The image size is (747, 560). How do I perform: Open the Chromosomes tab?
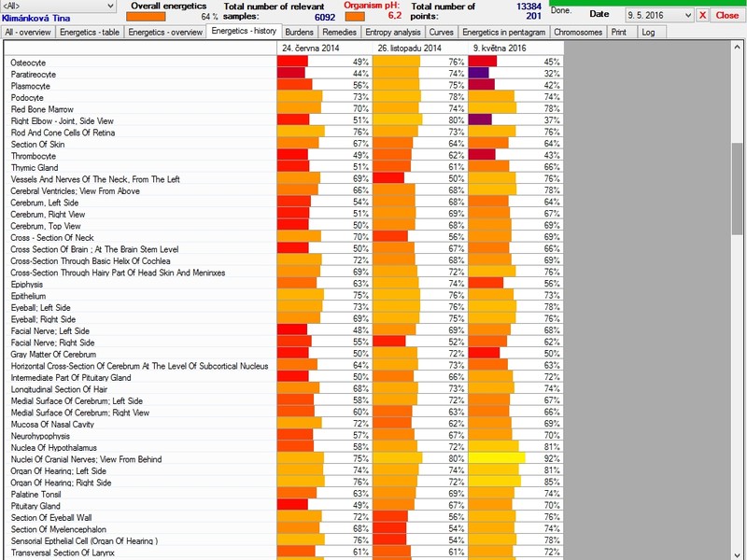click(578, 32)
